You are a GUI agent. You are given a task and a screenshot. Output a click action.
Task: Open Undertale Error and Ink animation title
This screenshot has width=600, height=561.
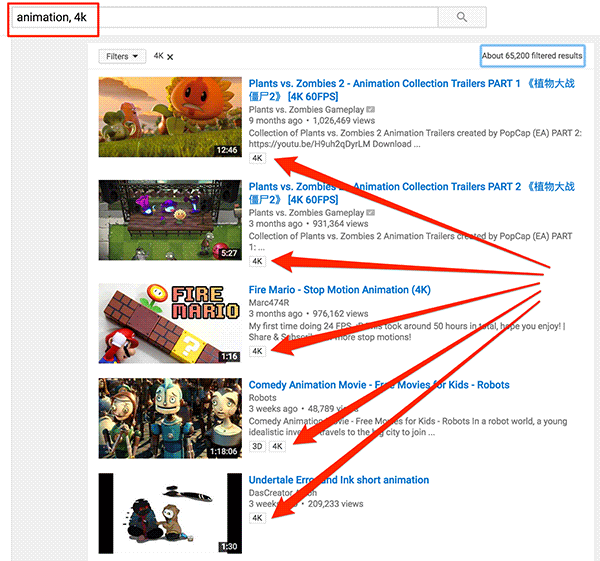[x=339, y=480]
